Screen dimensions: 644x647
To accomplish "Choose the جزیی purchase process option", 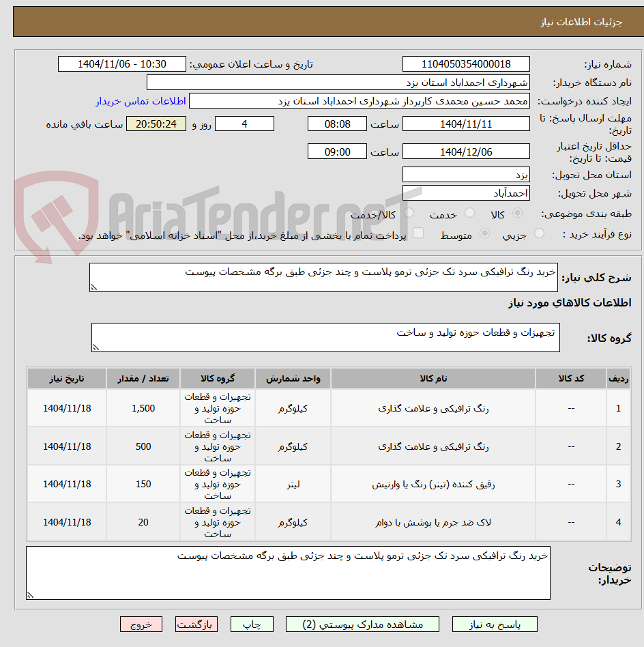I will point(539,233).
